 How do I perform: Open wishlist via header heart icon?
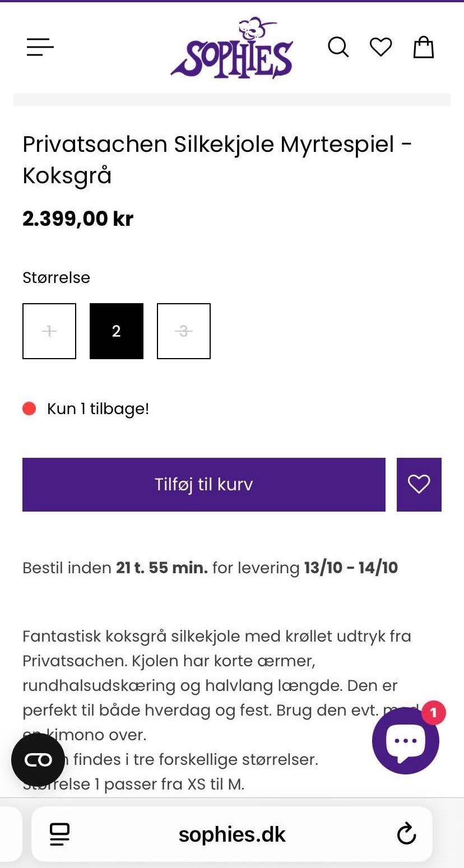[x=381, y=47]
